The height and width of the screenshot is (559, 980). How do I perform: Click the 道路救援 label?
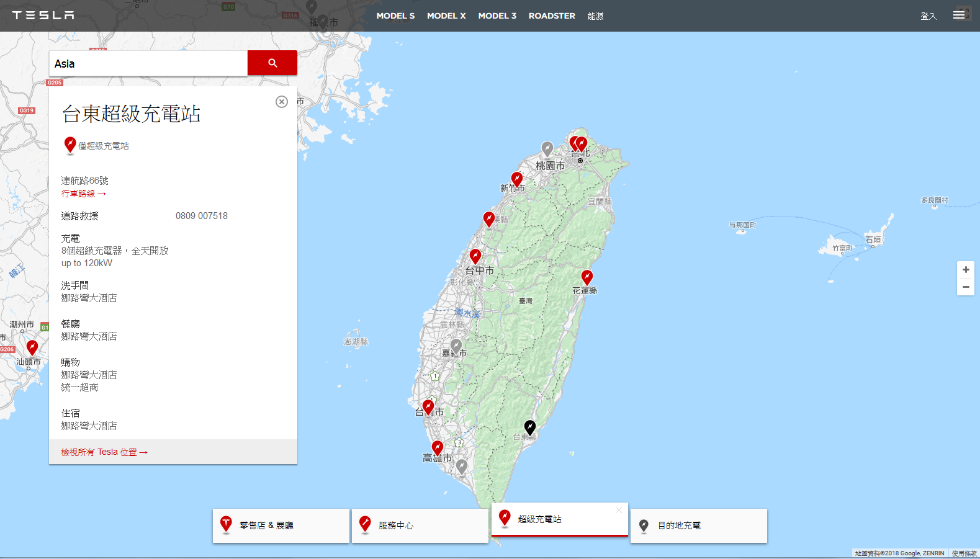coord(79,216)
